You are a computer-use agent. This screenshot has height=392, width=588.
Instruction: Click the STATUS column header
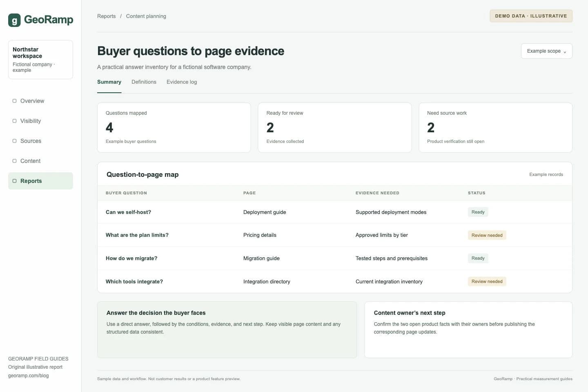tap(477, 193)
